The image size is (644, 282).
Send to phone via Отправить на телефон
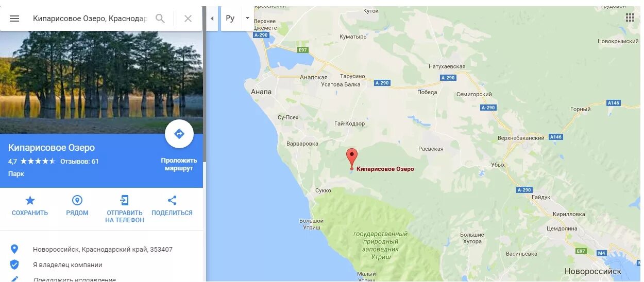pos(124,209)
